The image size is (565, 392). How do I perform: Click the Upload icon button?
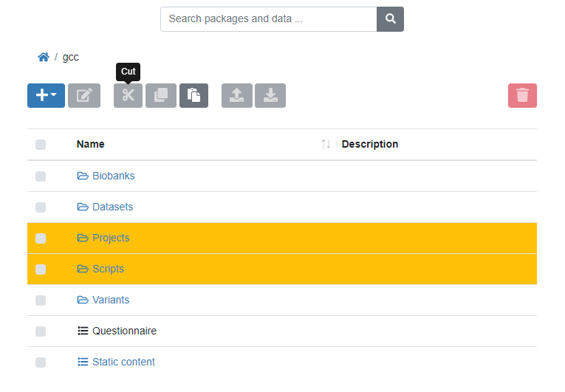237,96
